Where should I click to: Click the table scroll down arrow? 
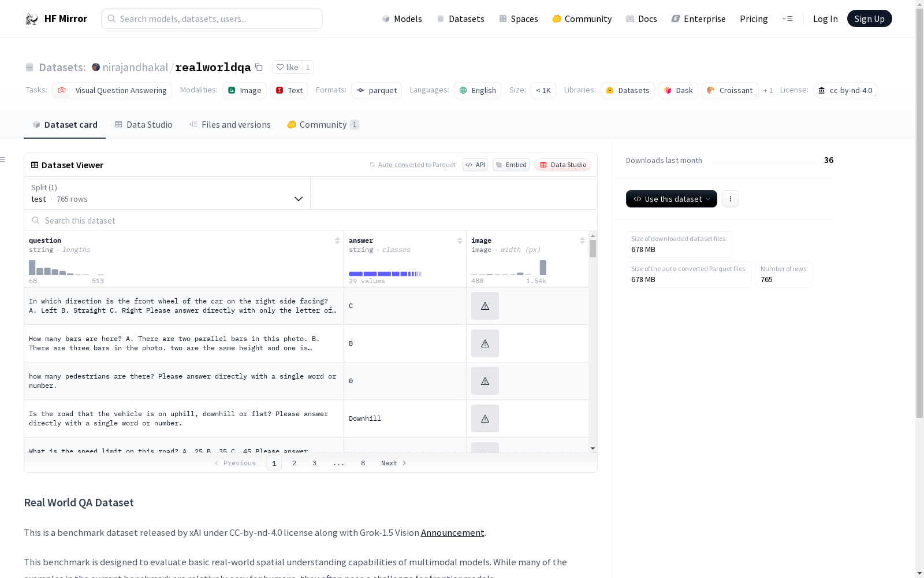click(593, 449)
